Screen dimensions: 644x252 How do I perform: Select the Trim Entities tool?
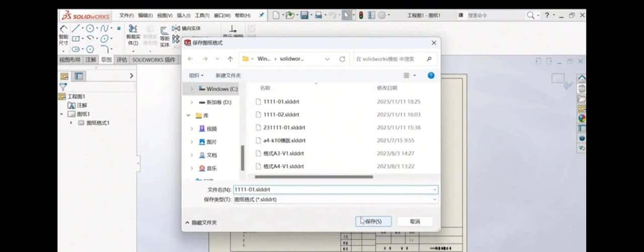tap(133, 35)
